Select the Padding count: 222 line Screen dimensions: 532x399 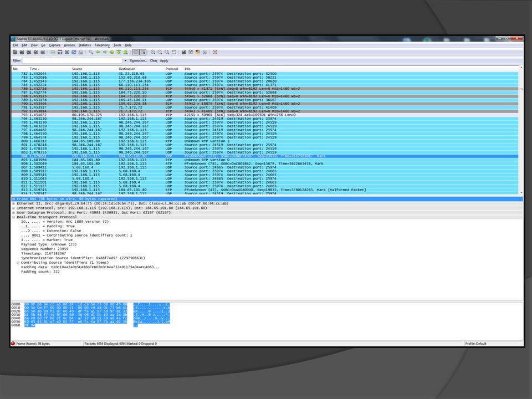point(40,272)
